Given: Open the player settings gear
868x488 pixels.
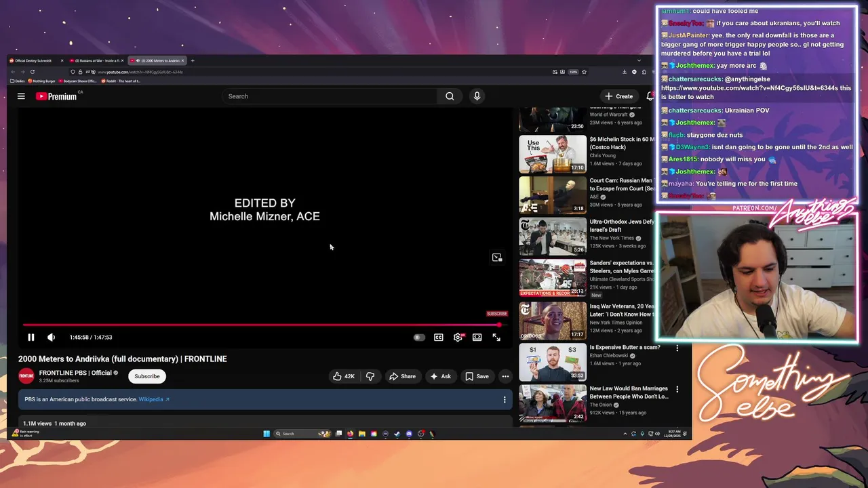Looking at the screenshot, I should 458,337.
